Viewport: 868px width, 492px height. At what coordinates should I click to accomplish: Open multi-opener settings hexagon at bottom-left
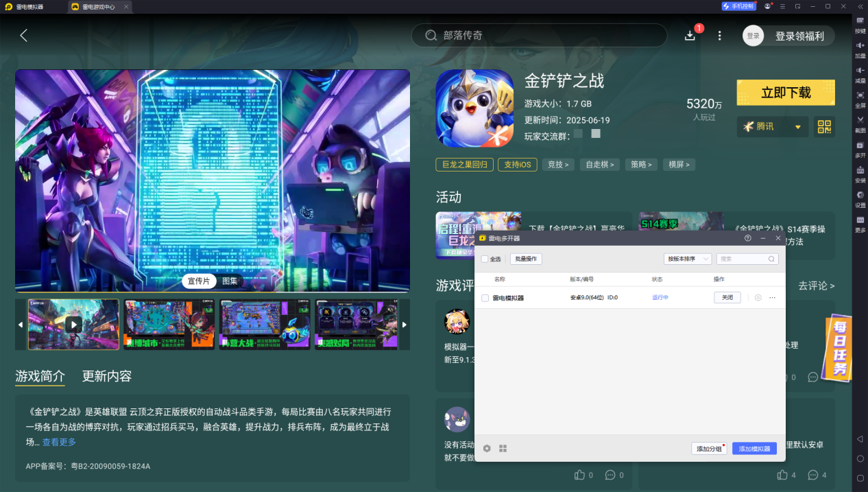487,448
